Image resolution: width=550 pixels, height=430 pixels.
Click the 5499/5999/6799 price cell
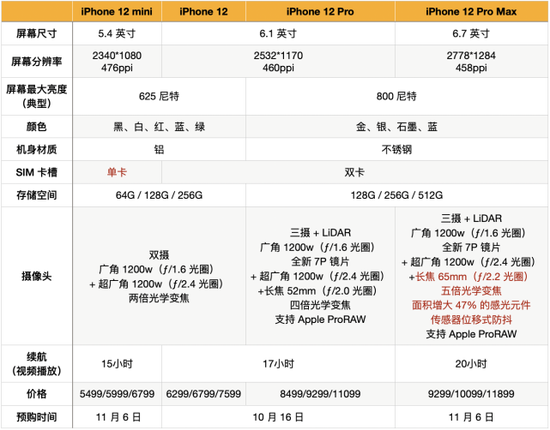point(117,394)
